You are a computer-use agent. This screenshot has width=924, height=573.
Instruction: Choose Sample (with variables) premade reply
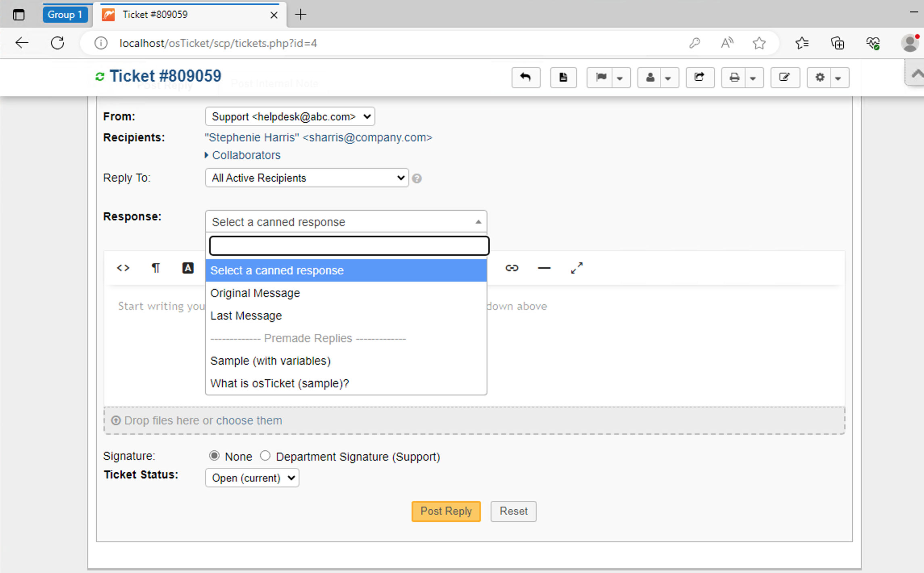click(x=270, y=361)
